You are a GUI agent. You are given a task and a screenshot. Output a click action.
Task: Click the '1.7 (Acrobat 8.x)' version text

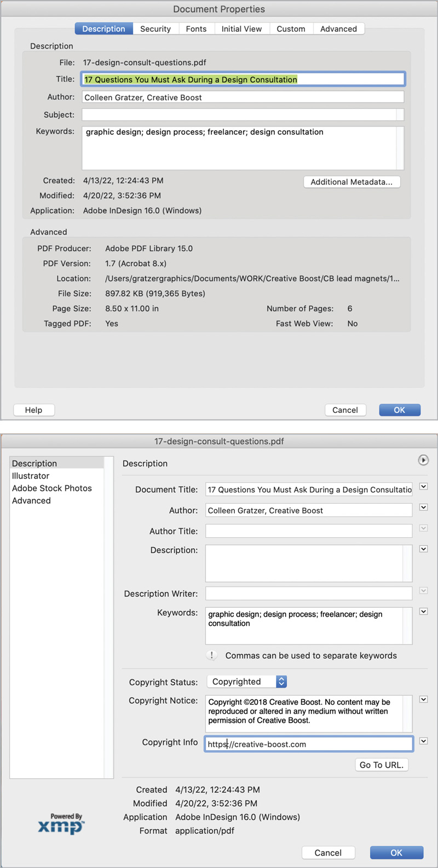(136, 263)
